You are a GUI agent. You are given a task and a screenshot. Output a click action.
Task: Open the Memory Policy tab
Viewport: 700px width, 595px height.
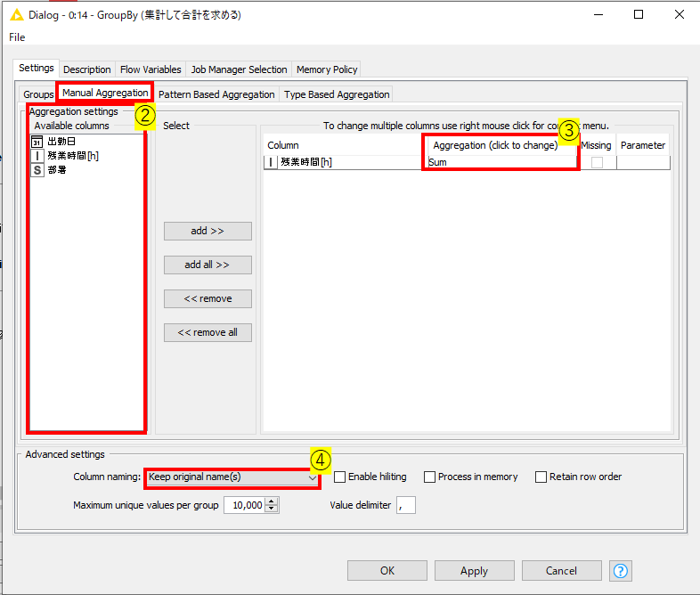327,69
